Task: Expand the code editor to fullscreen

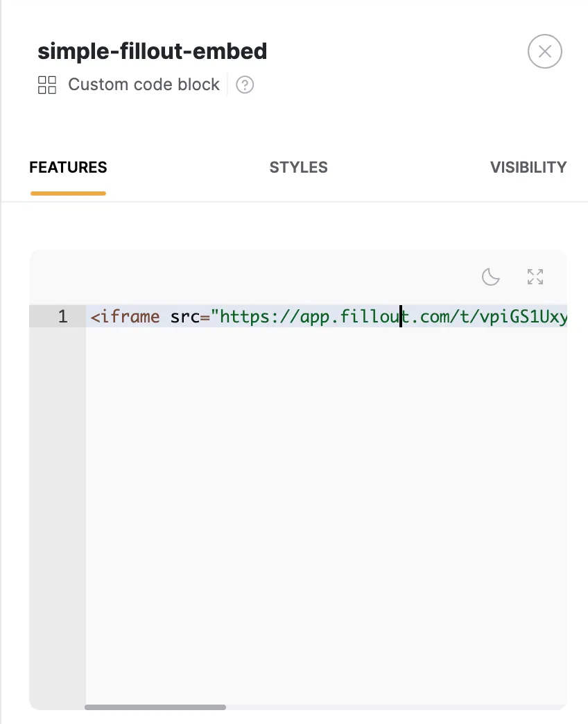Action: [x=535, y=277]
